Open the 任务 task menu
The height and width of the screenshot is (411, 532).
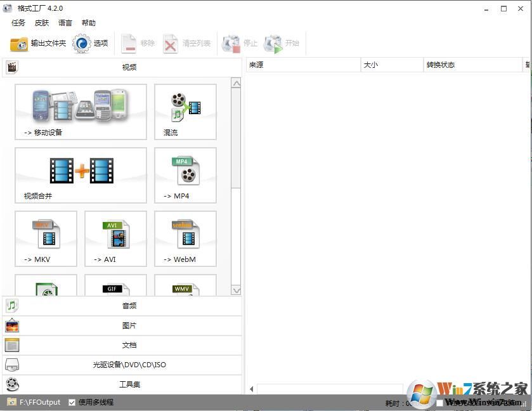18,23
